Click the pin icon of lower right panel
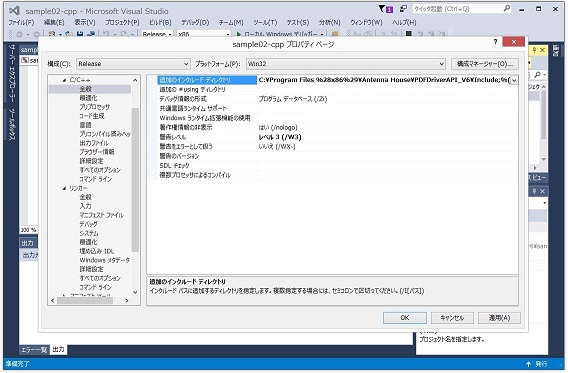The height and width of the screenshot is (373, 568). point(534,191)
